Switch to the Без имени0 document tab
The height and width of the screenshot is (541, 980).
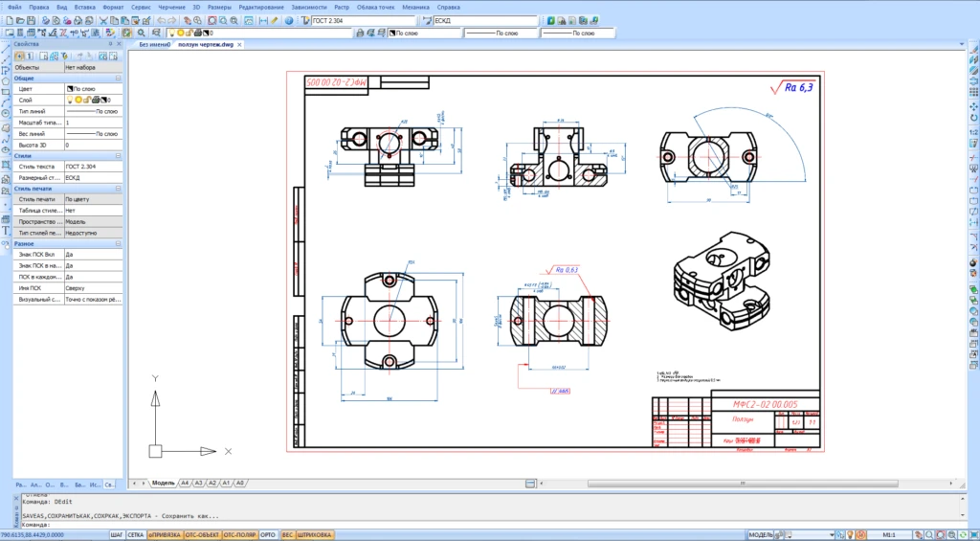[154, 44]
